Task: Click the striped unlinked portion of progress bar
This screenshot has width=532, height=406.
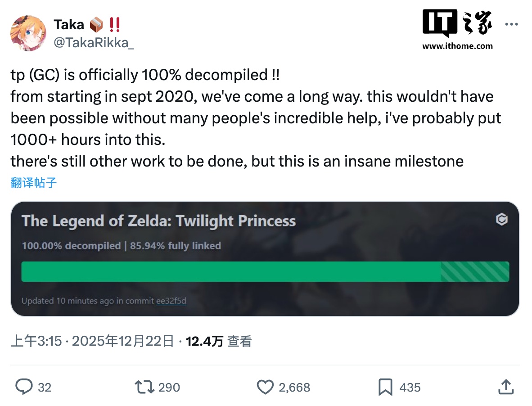Action: tap(475, 272)
